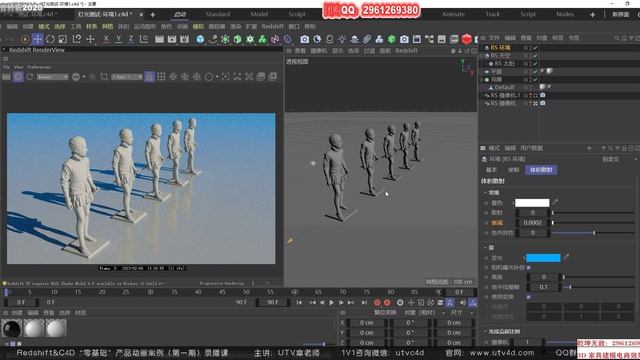Switch to the Standard layout tab
This screenshot has width=640, height=360.
click(x=218, y=14)
